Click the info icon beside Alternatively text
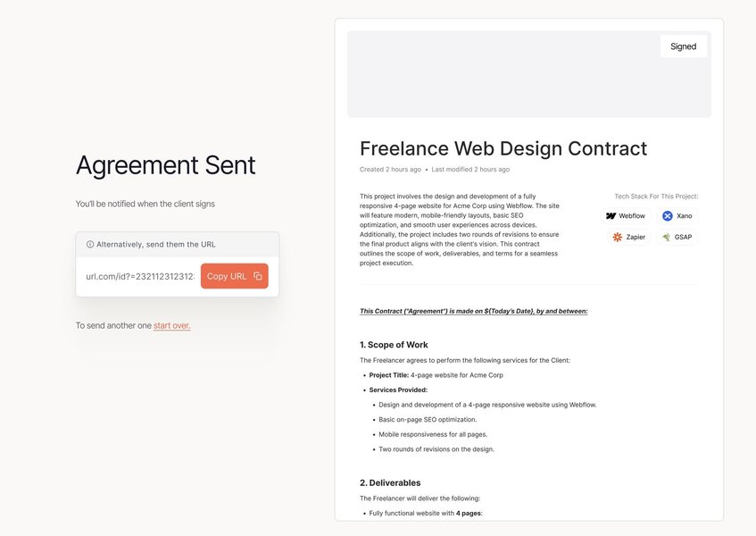The height and width of the screenshot is (536, 756). [x=89, y=245]
